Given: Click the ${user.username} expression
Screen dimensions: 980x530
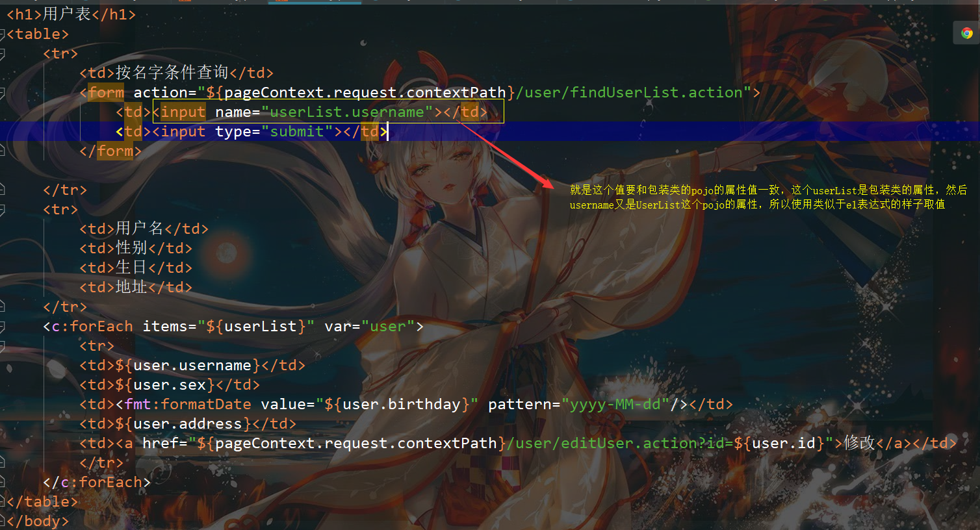Looking at the screenshot, I should 188,365.
